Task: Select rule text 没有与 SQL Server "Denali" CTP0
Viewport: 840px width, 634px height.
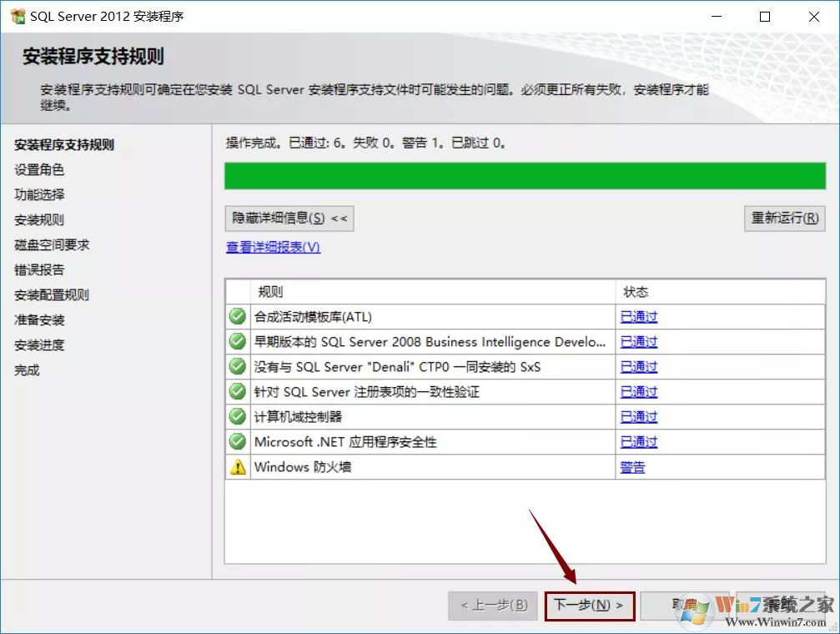Action: [x=398, y=367]
